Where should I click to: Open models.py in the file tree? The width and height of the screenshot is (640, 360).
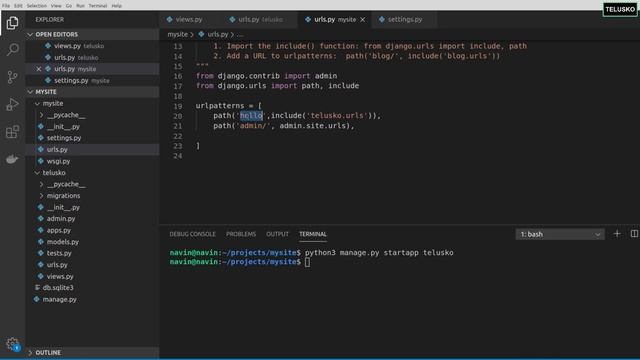click(x=62, y=242)
